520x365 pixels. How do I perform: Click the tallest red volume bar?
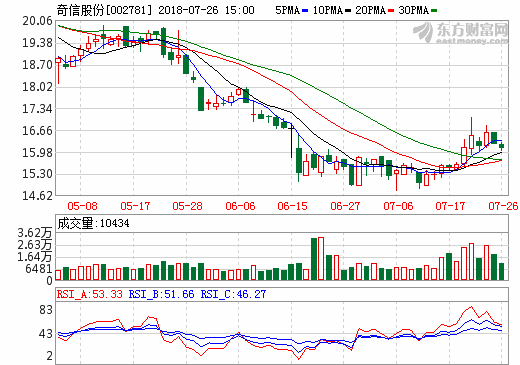tap(321, 258)
